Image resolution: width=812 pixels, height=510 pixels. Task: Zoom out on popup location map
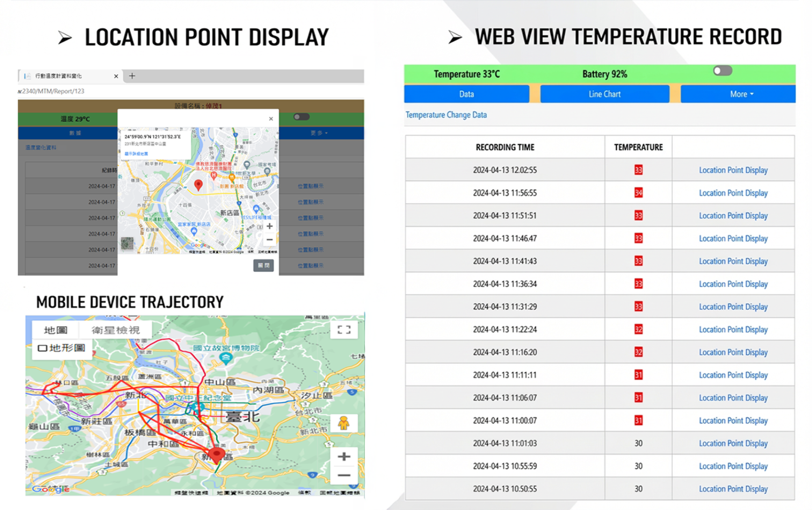tap(270, 240)
